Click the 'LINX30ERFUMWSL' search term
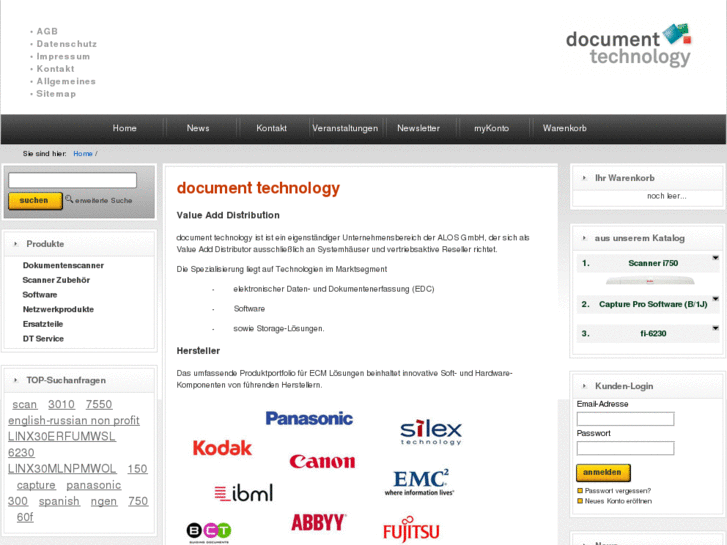 point(62,436)
